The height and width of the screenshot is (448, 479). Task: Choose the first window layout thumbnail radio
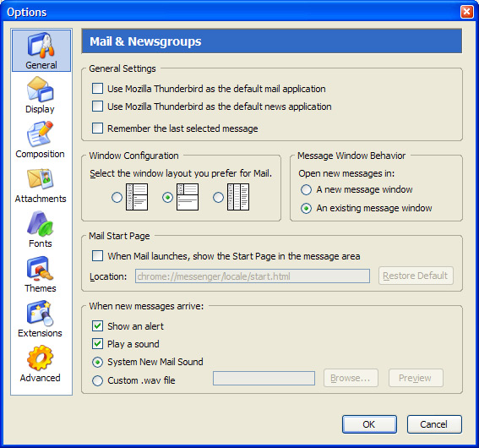[117, 198]
